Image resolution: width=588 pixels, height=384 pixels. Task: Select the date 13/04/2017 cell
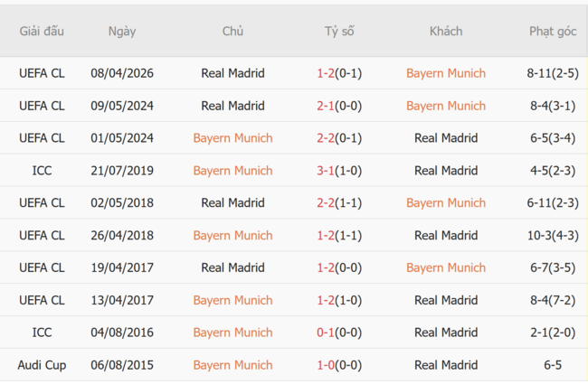click(x=122, y=301)
